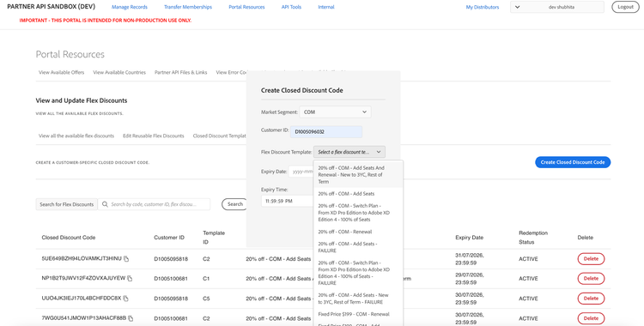Click the Logout button
Viewport: 644px width, 326px height.
pos(625,7)
